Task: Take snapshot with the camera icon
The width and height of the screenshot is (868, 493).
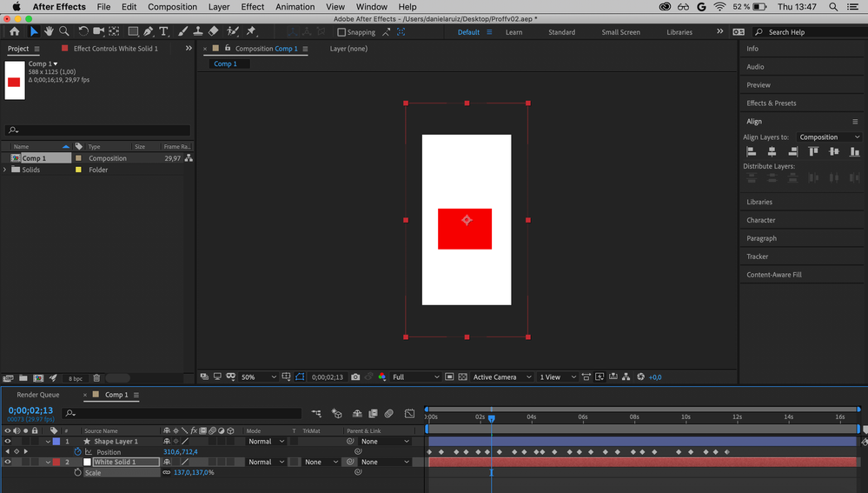Action: (x=355, y=377)
